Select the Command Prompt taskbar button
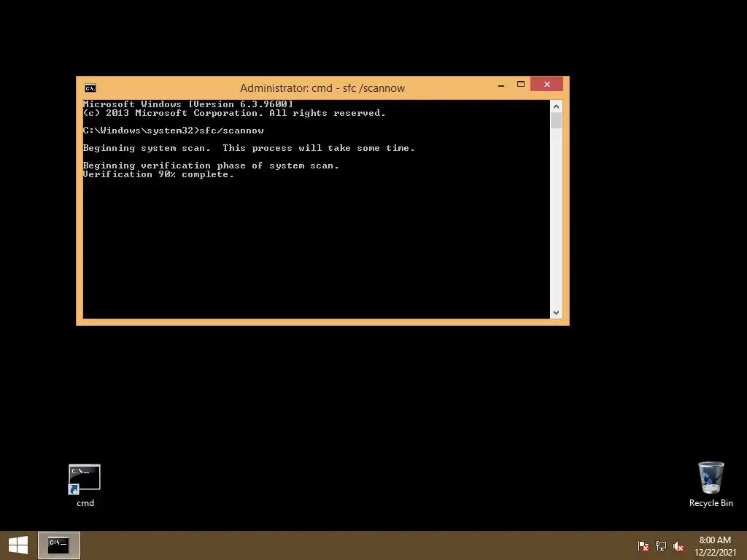The image size is (747, 560). pos(59,545)
